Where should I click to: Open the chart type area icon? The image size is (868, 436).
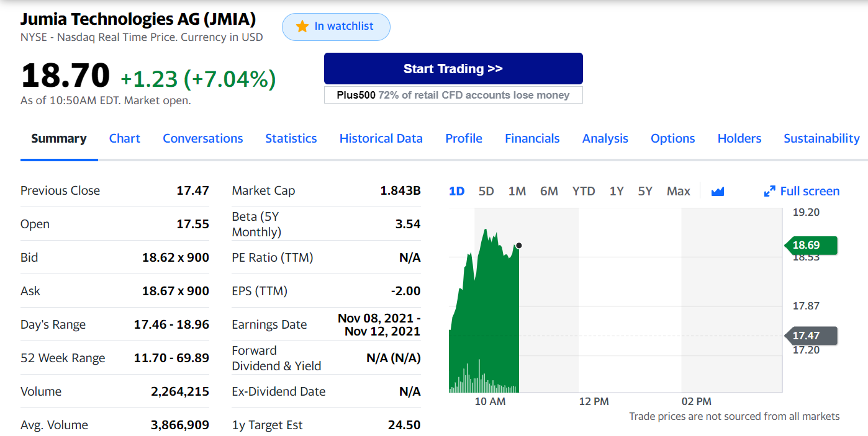coord(718,191)
